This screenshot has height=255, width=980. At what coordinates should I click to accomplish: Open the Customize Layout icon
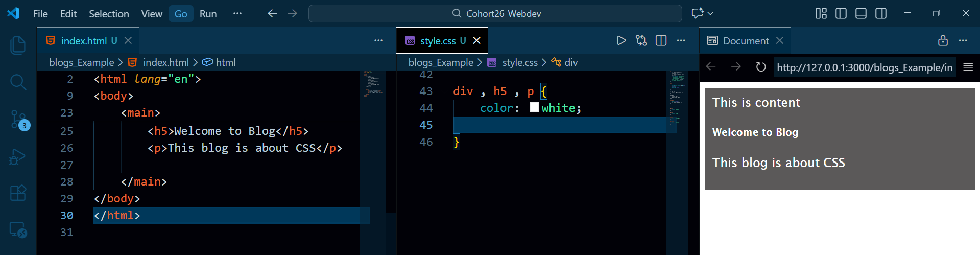821,13
